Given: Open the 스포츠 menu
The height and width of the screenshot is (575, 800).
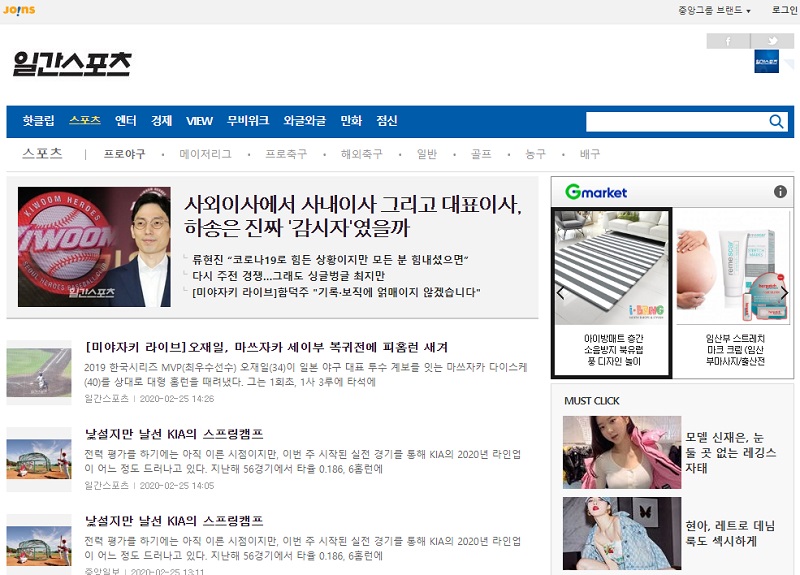Looking at the screenshot, I should click(x=85, y=121).
